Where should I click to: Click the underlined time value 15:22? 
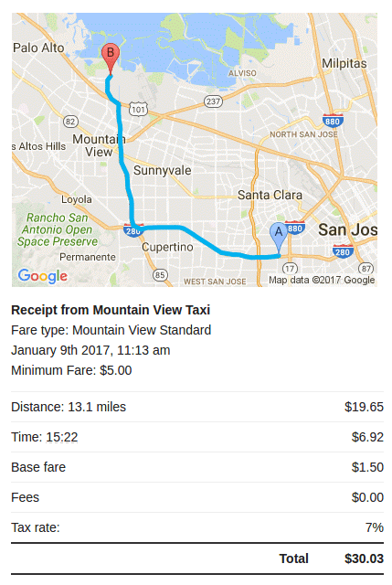[x=62, y=437]
